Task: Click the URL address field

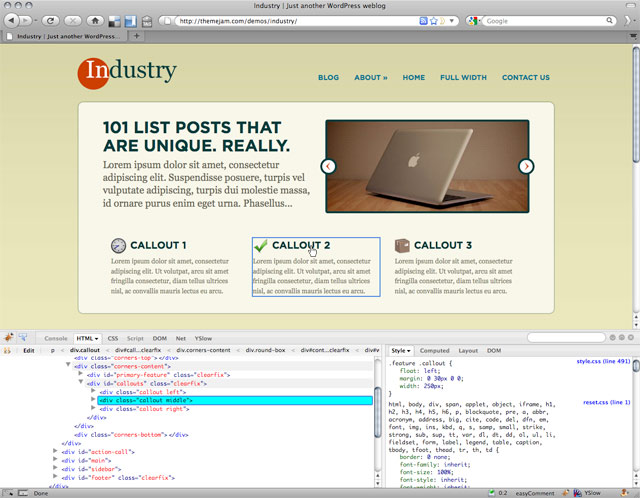Action: tap(298, 21)
